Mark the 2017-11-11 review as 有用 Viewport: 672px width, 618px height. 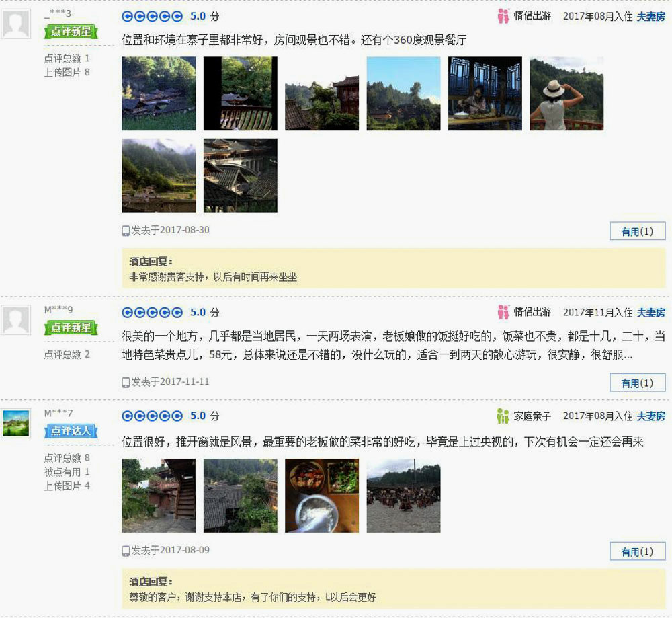[637, 383]
